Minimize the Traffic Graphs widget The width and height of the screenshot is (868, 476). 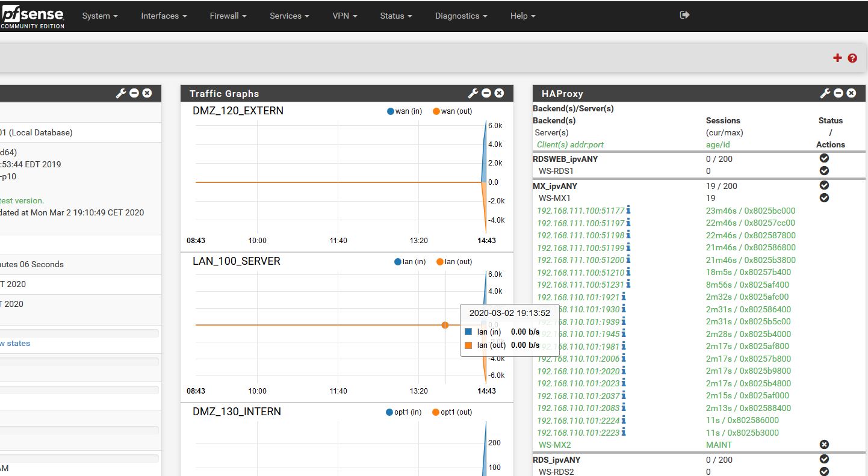[x=486, y=93]
